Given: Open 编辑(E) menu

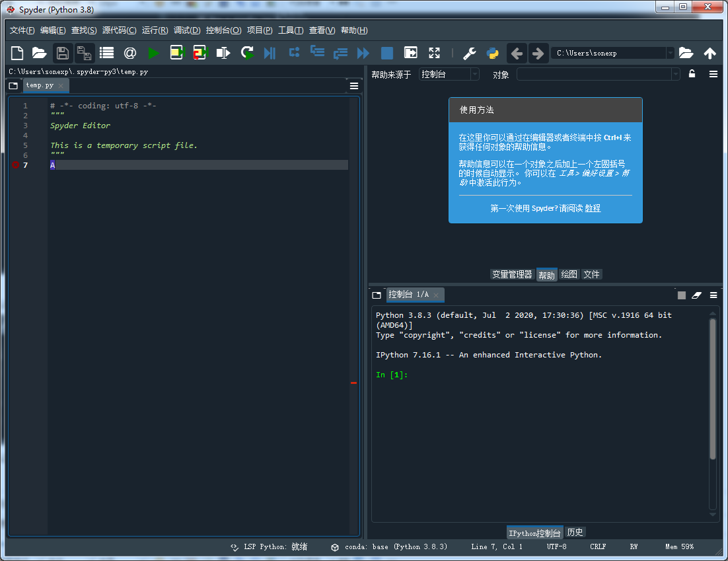Looking at the screenshot, I should [x=53, y=30].
